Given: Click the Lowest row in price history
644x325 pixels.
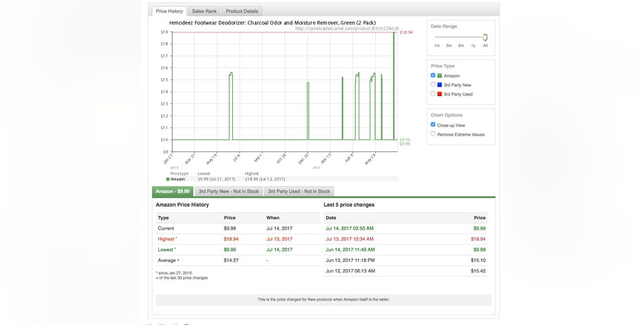Looking at the screenshot, I should [238, 250].
